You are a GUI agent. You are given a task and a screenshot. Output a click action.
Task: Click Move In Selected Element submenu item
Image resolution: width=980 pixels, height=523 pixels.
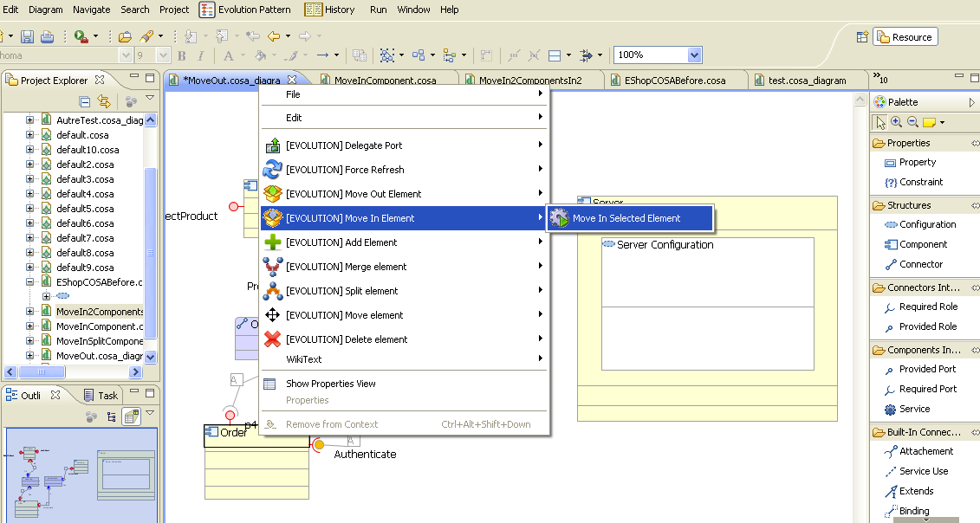tap(626, 218)
